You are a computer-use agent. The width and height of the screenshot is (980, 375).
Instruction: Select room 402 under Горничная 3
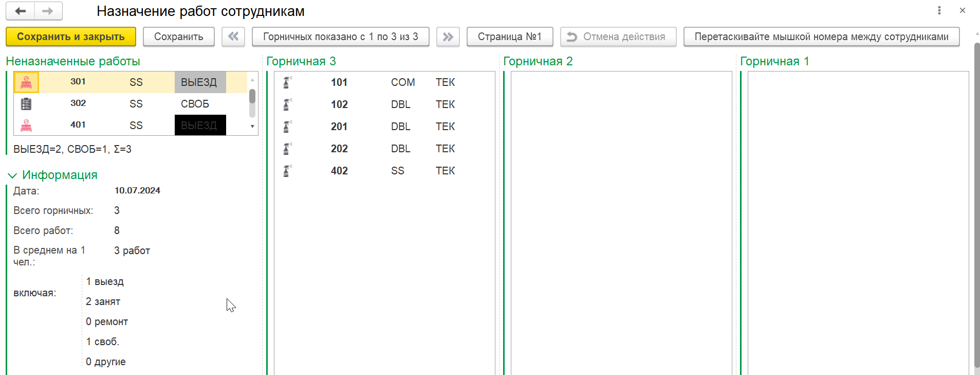point(339,171)
